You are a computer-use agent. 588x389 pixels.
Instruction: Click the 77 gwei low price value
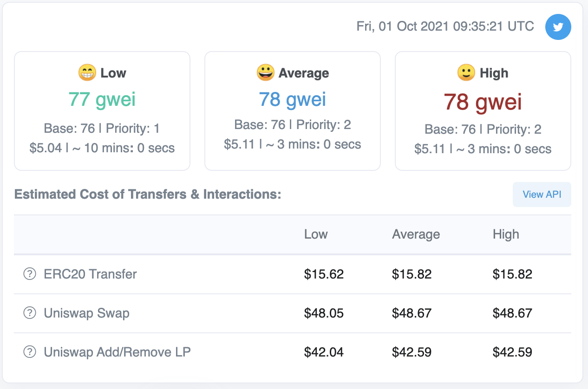pos(102,99)
